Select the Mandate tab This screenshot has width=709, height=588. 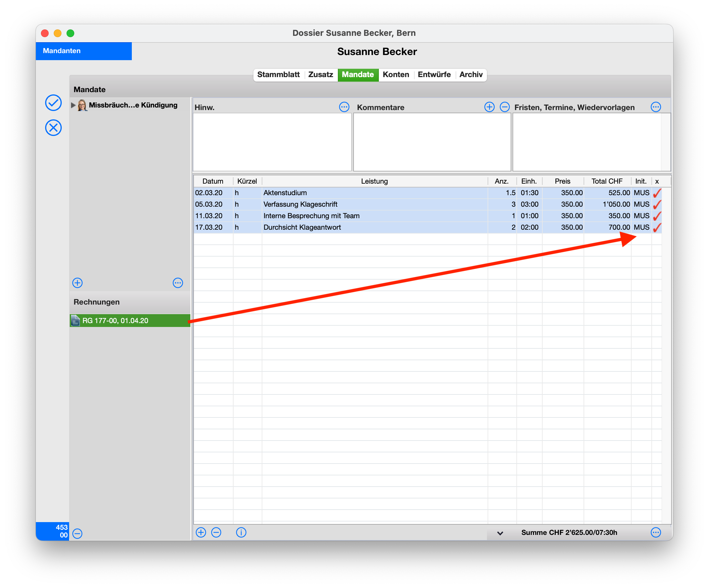click(x=358, y=75)
